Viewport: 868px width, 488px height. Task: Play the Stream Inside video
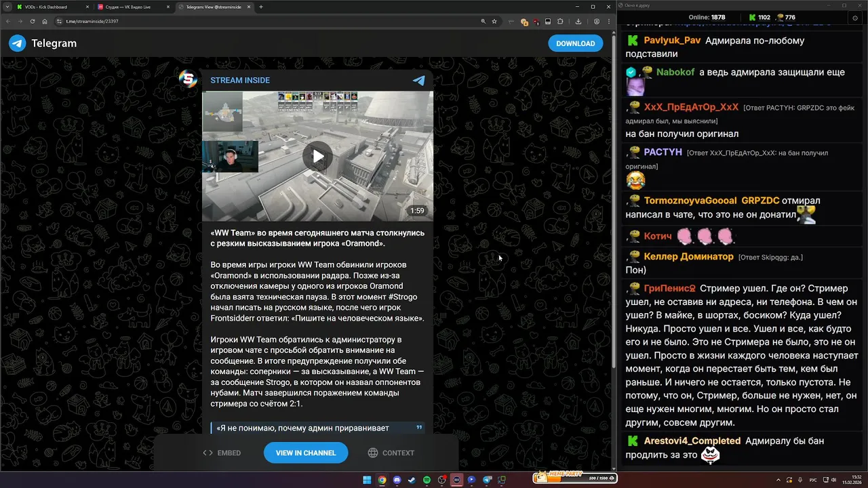[x=317, y=157]
